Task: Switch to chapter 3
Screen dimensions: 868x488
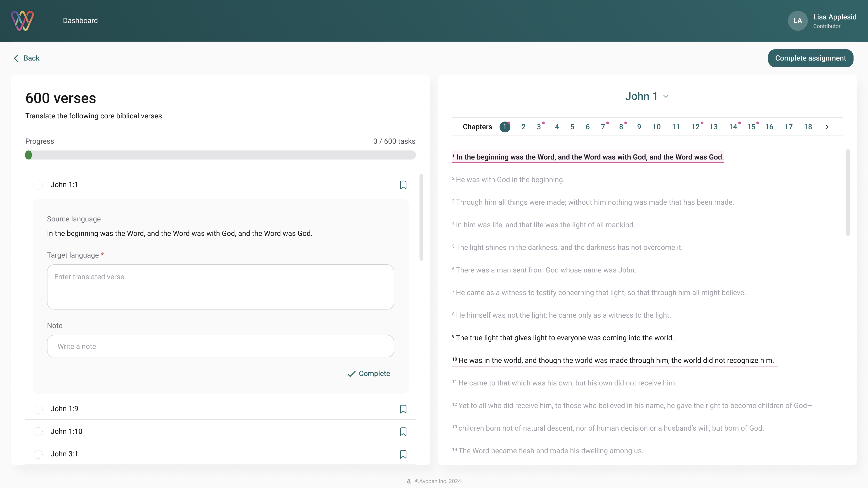Action: click(x=539, y=127)
